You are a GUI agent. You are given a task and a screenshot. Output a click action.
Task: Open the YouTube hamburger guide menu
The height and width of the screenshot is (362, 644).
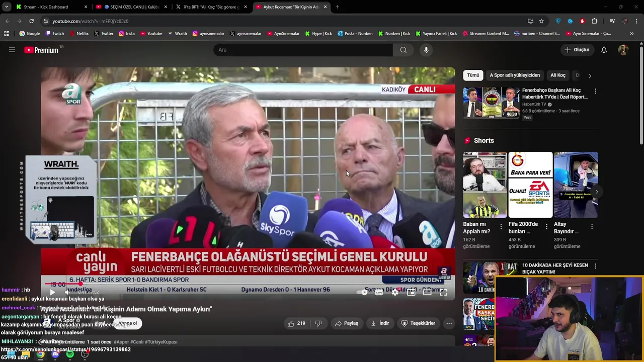pos(12,50)
